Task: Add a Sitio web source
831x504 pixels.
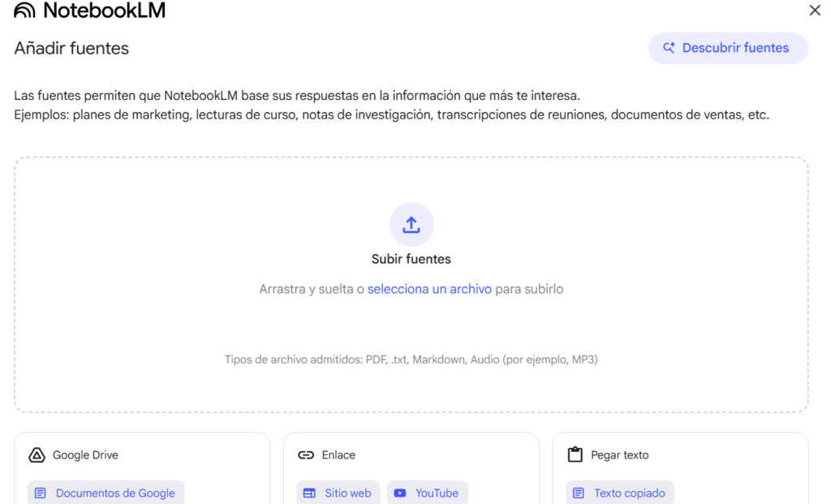Action: [338, 493]
